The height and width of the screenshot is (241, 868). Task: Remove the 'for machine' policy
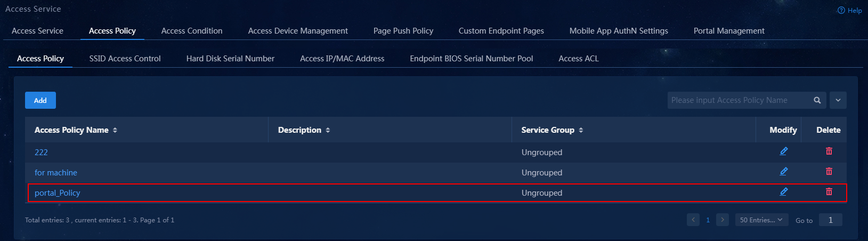point(829,172)
